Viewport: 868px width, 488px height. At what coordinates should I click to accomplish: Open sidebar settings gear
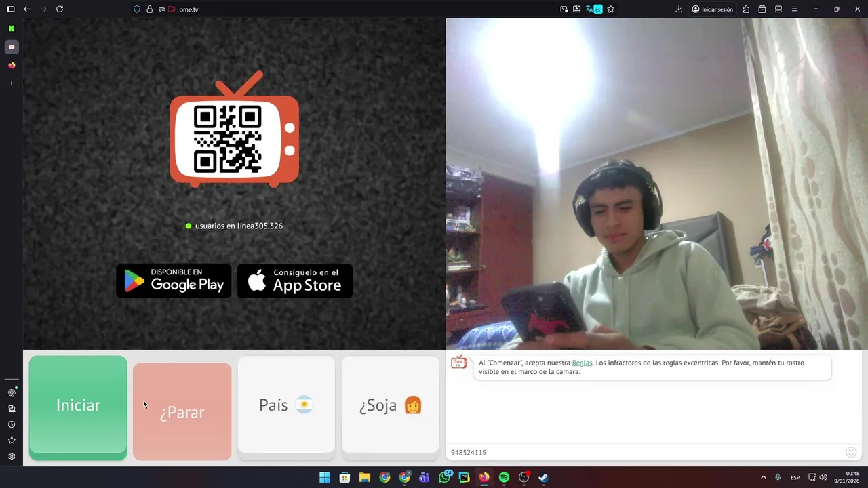pos(12,456)
